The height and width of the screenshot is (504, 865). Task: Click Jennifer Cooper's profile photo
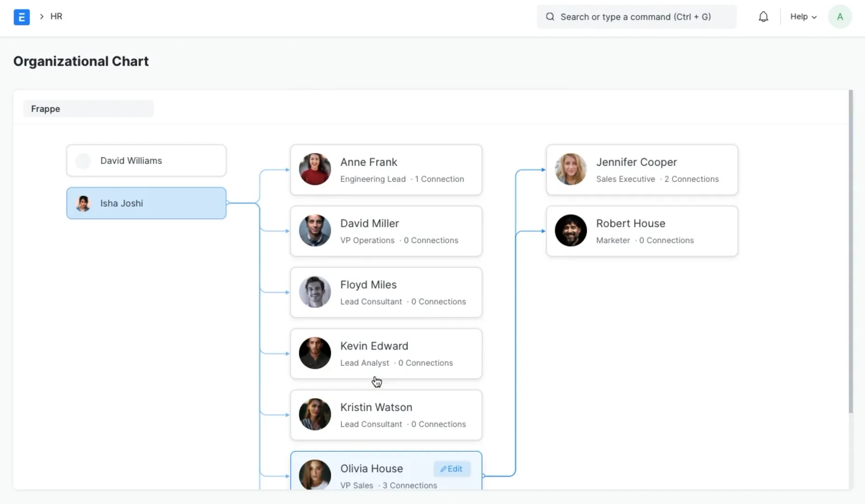coord(570,169)
